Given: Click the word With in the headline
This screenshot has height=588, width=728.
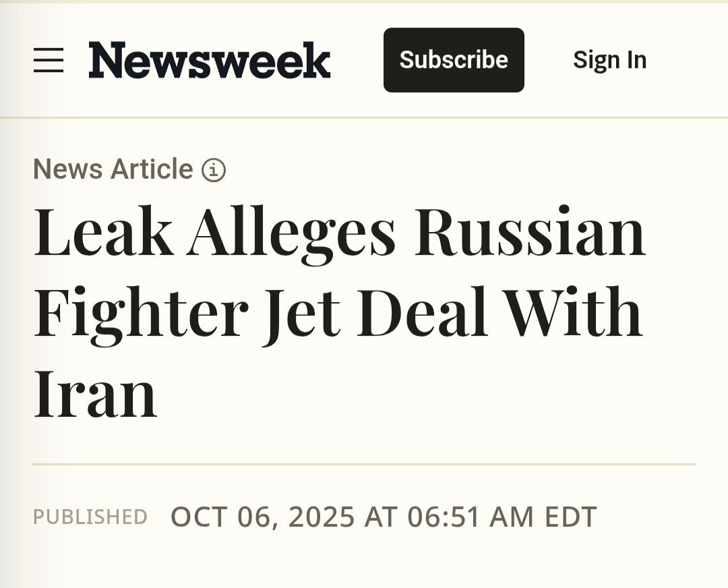Looking at the screenshot, I should tap(573, 314).
